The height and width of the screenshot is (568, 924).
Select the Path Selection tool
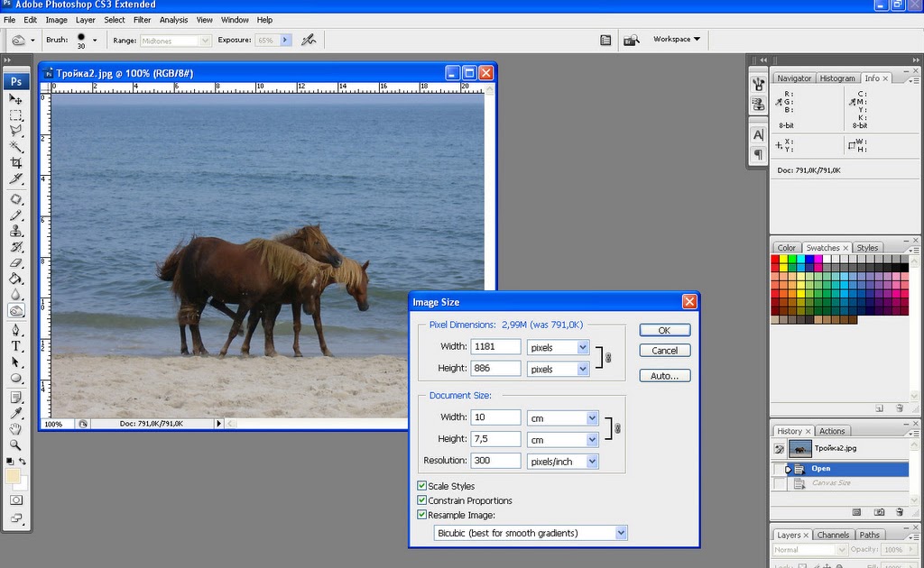coord(16,362)
